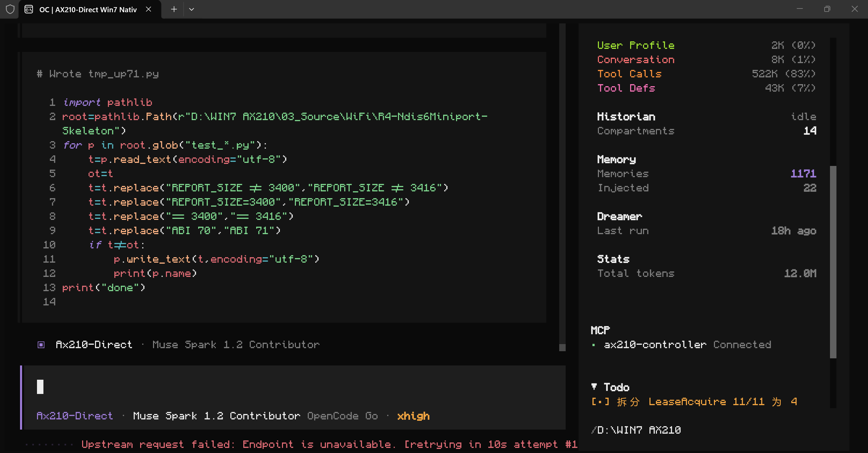The width and height of the screenshot is (868, 453).
Task: Switch to the OC | AX210-Direct Win7 Nativ tab
Action: 90,10
